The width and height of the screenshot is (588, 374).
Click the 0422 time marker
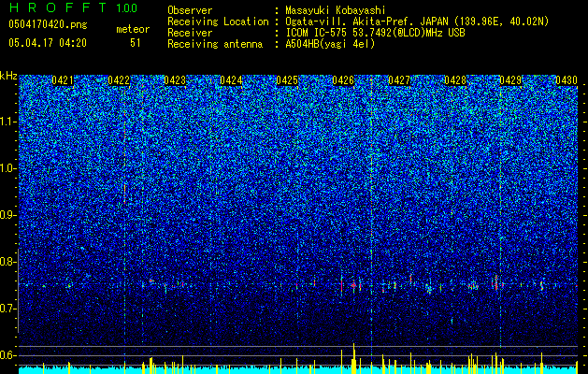(119, 80)
